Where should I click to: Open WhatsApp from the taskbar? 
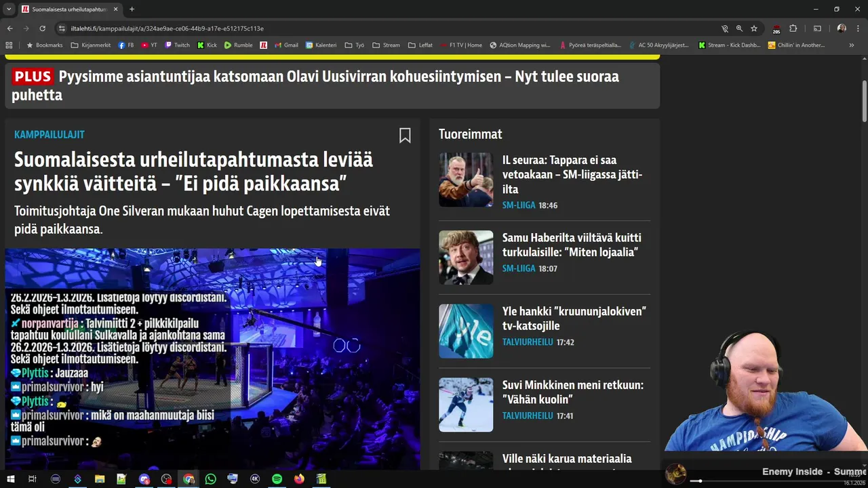[210, 479]
